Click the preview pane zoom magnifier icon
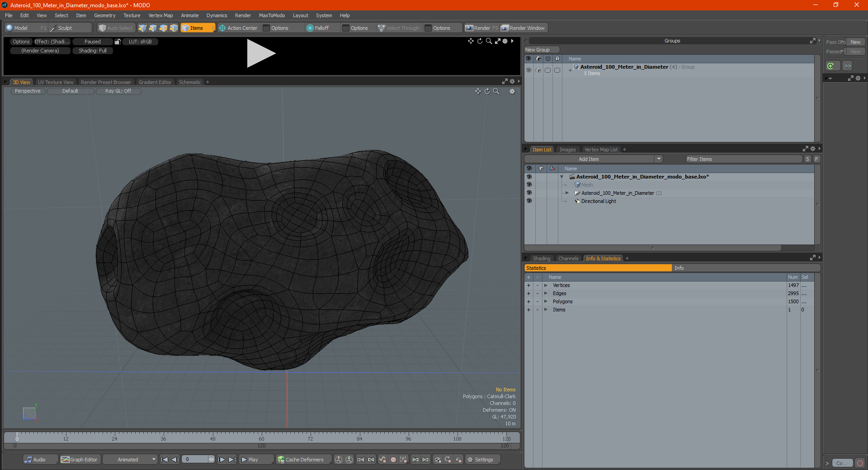Screen dimensions: 868x470 (489, 41)
